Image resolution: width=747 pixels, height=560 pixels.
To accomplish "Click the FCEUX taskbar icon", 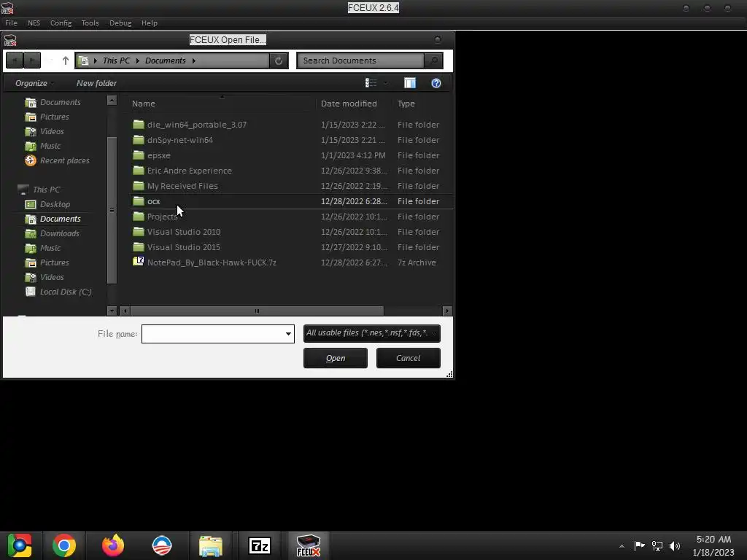I will click(x=309, y=545).
